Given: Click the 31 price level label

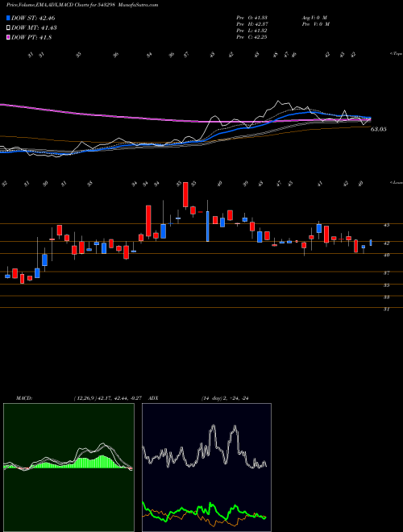Looking at the screenshot, I should tap(386, 310).
